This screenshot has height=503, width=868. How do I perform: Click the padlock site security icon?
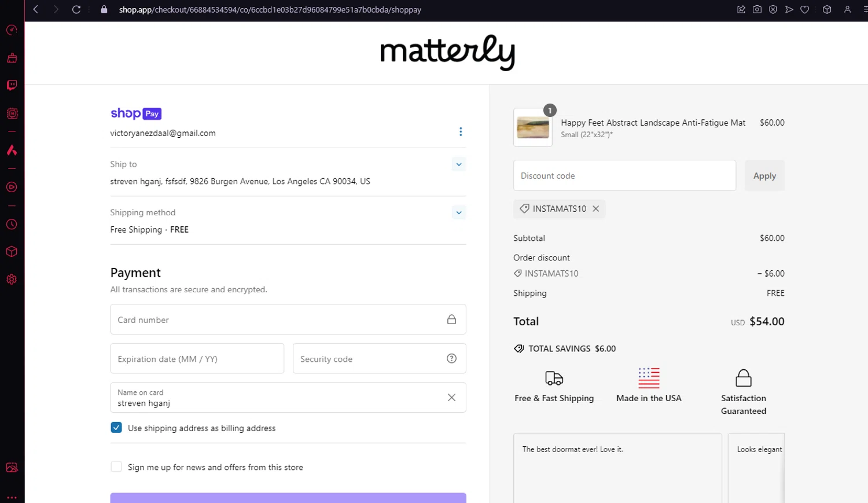click(104, 9)
